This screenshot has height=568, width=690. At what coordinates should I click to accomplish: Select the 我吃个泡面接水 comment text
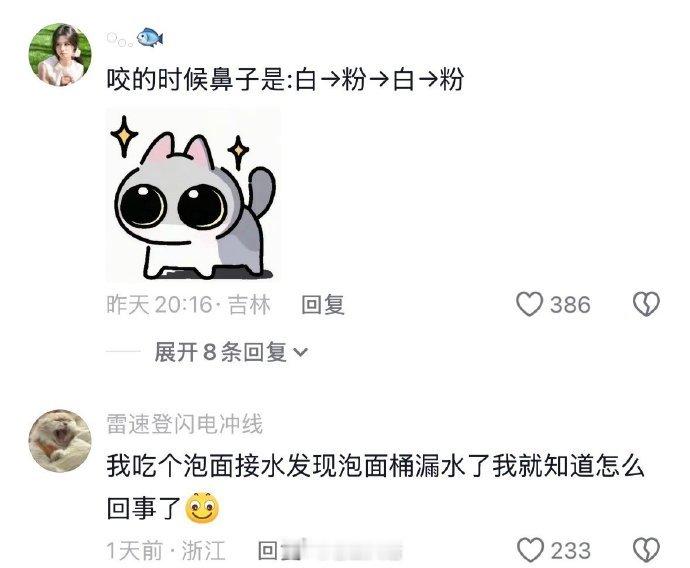pos(375,487)
